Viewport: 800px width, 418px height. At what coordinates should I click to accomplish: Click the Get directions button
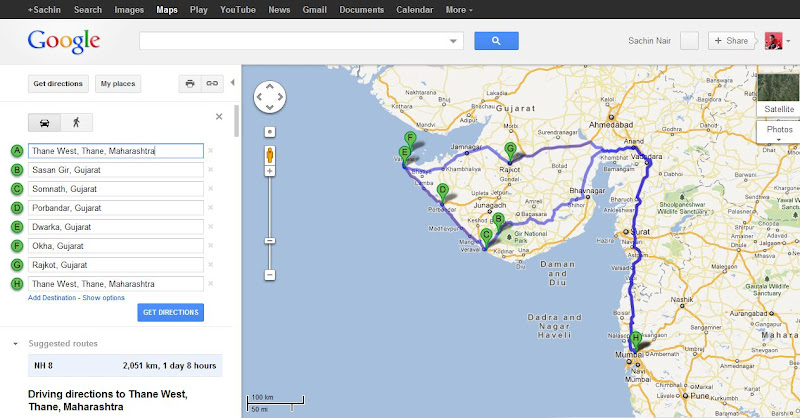coord(58,84)
